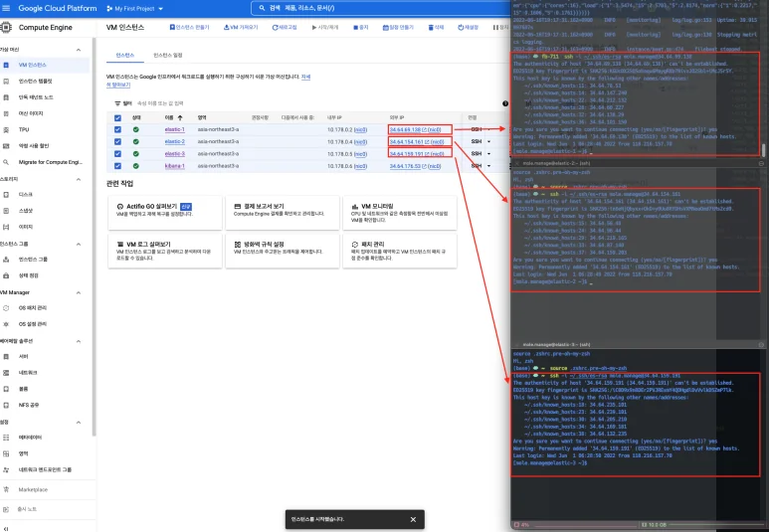Open 디스크 disks in the sidebar
Screen dimensions: 769x532
pyautogui.click(x=26, y=194)
